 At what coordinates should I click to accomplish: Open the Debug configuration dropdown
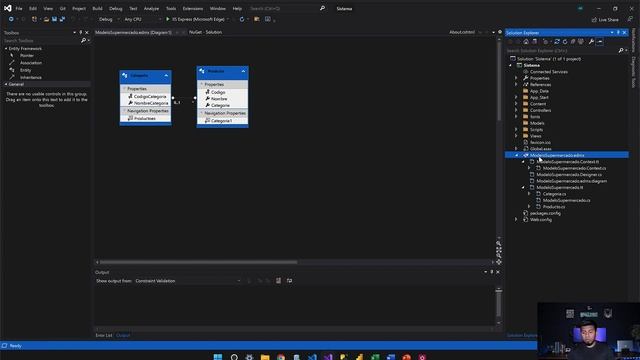pyautogui.click(x=109, y=19)
